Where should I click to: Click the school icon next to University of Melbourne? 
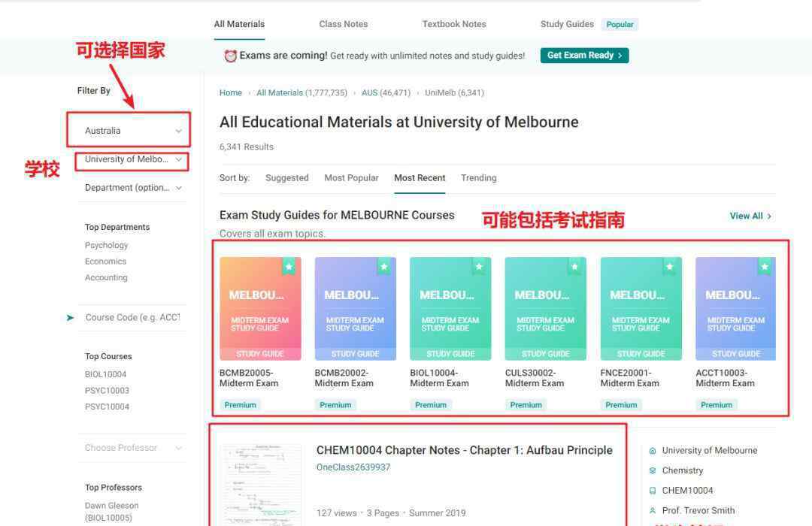[x=653, y=451]
